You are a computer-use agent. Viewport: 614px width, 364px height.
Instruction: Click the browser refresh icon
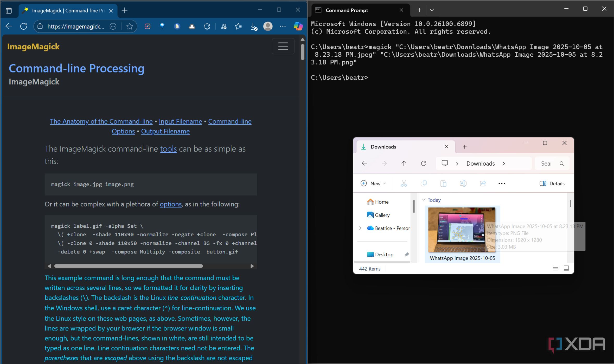click(x=24, y=26)
